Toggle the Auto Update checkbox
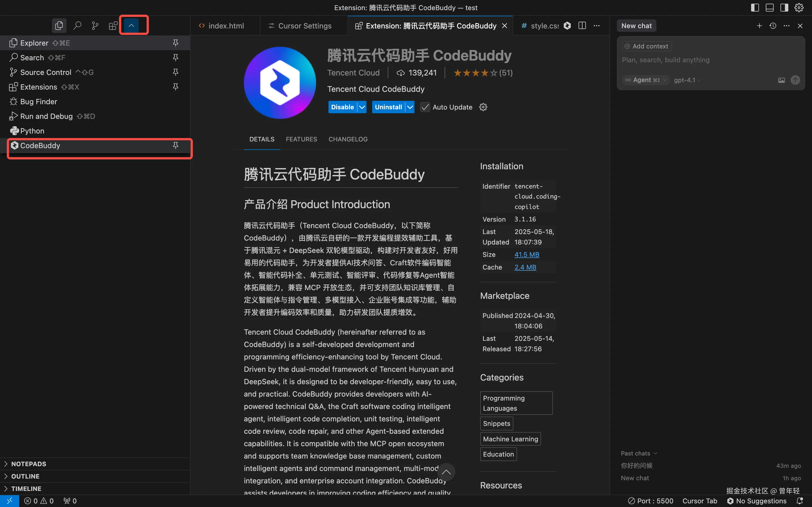Image resolution: width=812 pixels, height=507 pixels. (x=425, y=107)
